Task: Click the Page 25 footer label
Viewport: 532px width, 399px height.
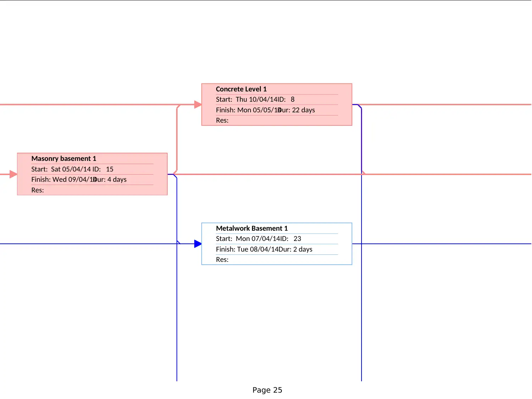Action: click(267, 390)
